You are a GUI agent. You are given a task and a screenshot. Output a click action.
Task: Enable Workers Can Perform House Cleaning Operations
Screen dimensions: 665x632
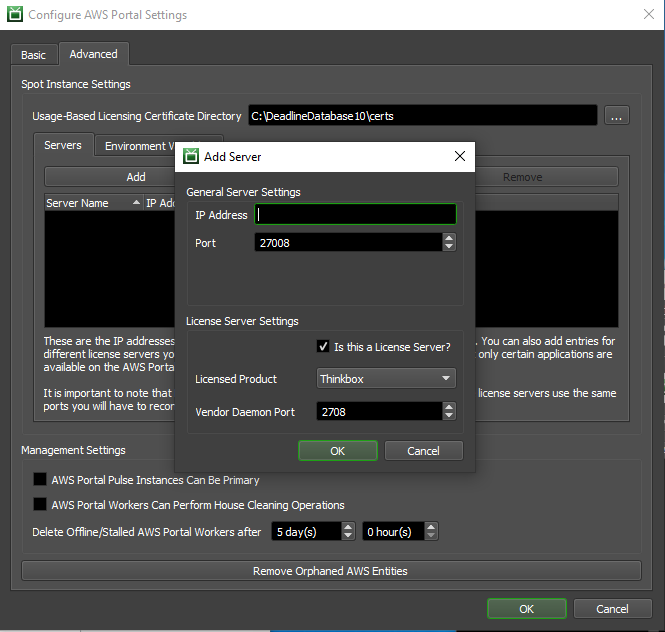pyautogui.click(x=40, y=504)
